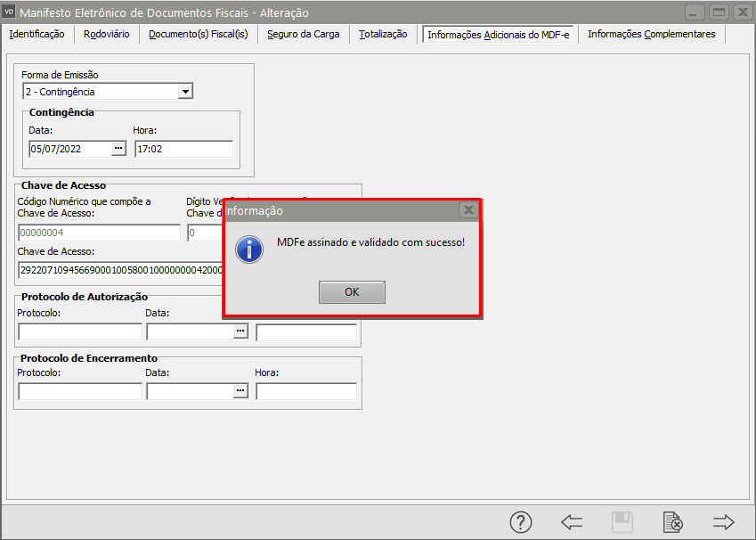Image resolution: width=756 pixels, height=540 pixels.
Task: Click Hora field under Protocolo de Encerramento
Action: click(x=306, y=391)
